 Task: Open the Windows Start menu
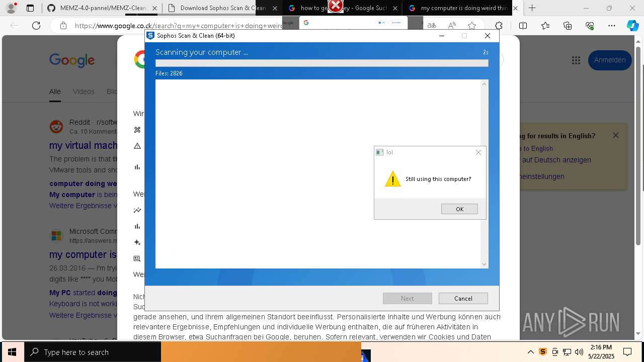click(x=12, y=352)
